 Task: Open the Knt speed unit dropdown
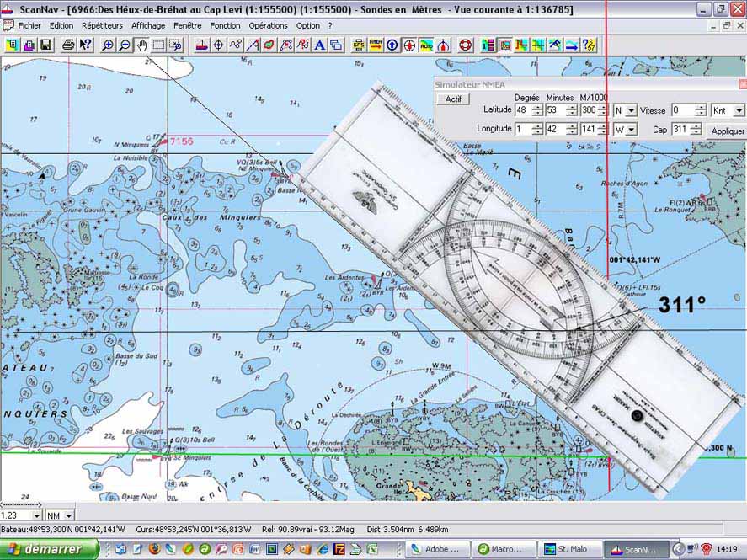[x=739, y=111]
